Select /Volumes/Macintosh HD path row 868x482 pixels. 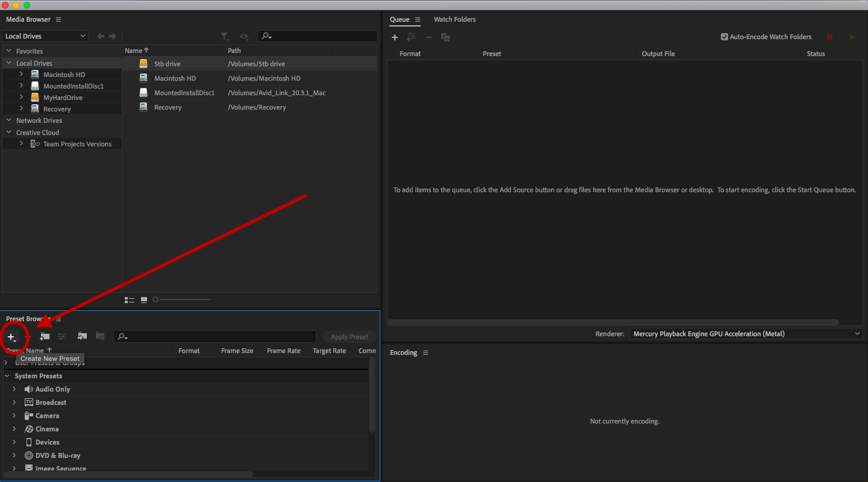[264, 78]
